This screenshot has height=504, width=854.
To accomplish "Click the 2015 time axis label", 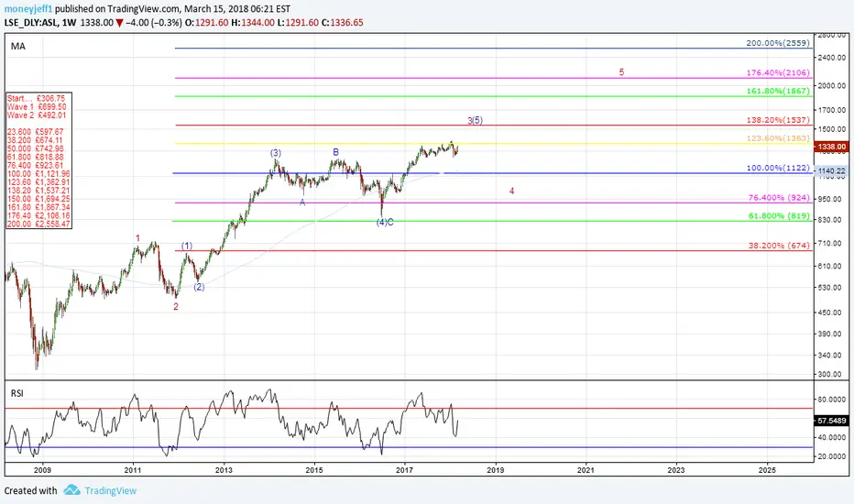I will click(313, 470).
